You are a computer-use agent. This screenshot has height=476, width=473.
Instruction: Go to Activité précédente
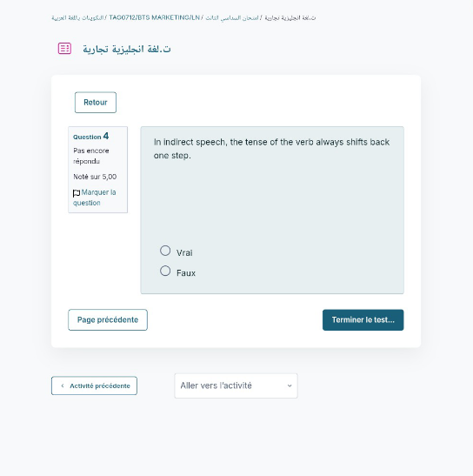pyautogui.click(x=95, y=385)
